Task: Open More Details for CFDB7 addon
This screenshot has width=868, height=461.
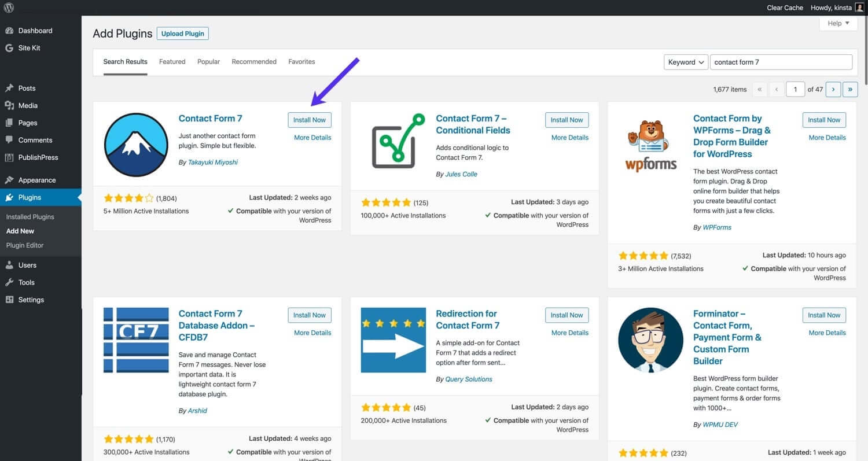Action: coord(312,333)
